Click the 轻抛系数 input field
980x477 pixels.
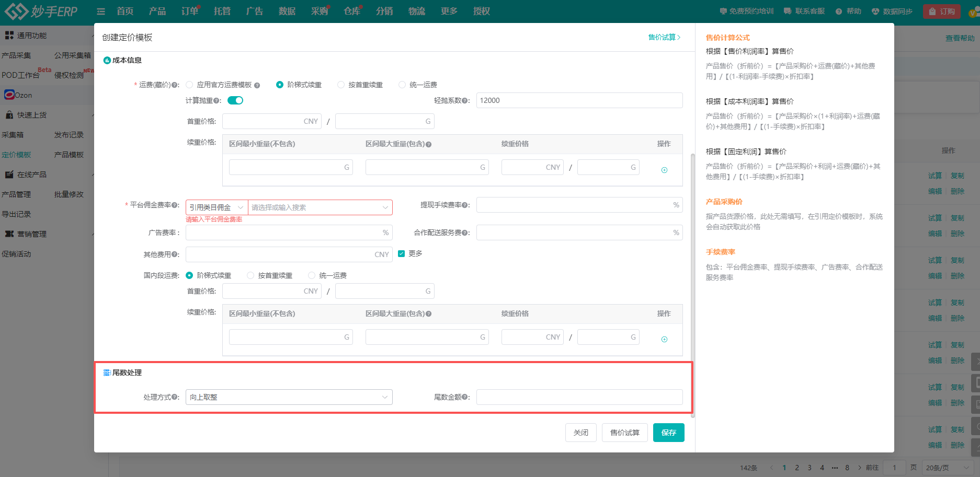coord(579,100)
